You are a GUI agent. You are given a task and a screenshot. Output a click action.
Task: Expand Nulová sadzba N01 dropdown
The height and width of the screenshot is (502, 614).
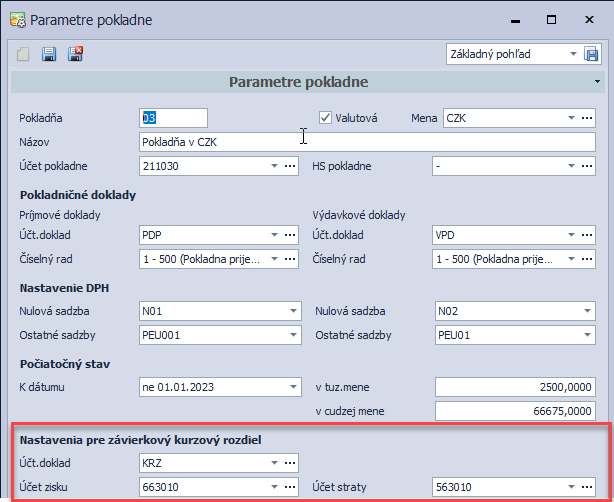[x=290, y=311]
